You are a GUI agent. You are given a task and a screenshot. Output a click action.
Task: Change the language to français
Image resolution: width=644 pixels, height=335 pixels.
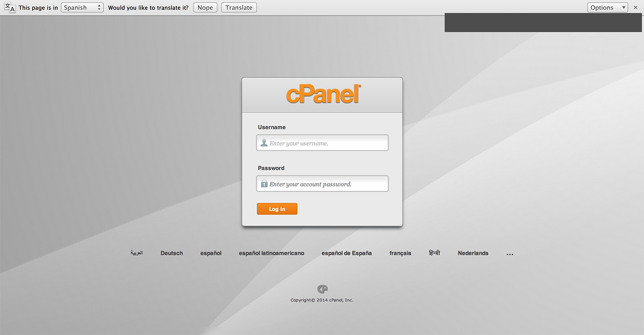tap(400, 253)
